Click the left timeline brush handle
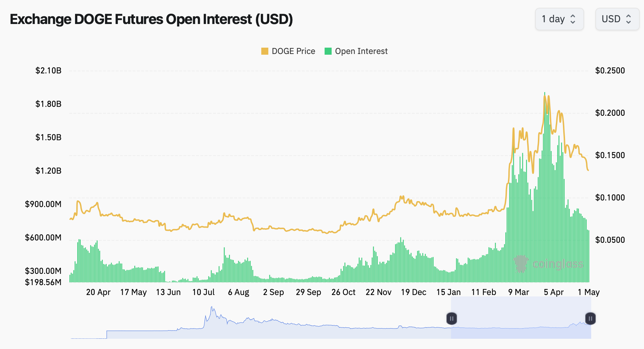 [452, 318]
